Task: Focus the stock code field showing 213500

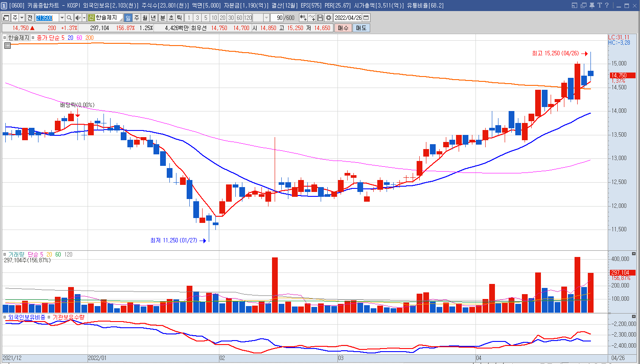Action: (46, 18)
